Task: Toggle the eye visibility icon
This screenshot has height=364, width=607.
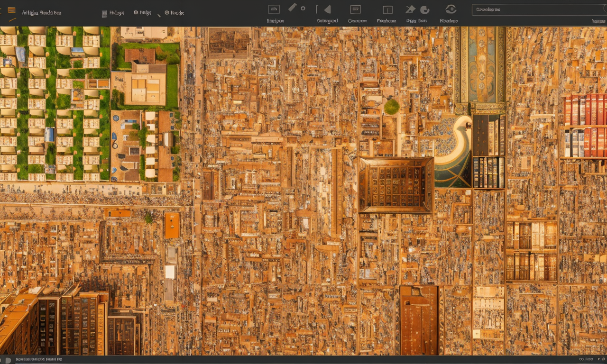Action: click(x=451, y=9)
